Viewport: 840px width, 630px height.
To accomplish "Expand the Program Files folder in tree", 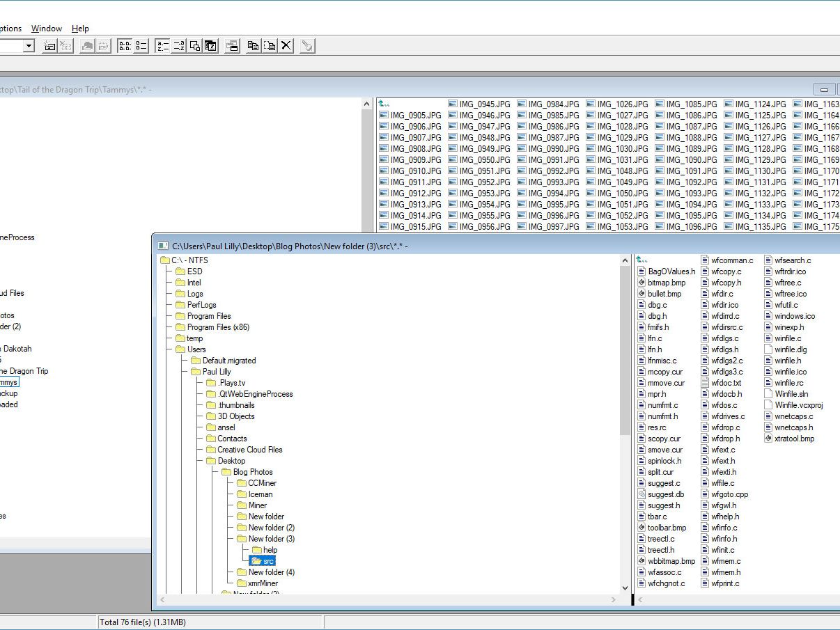I will 209,316.
